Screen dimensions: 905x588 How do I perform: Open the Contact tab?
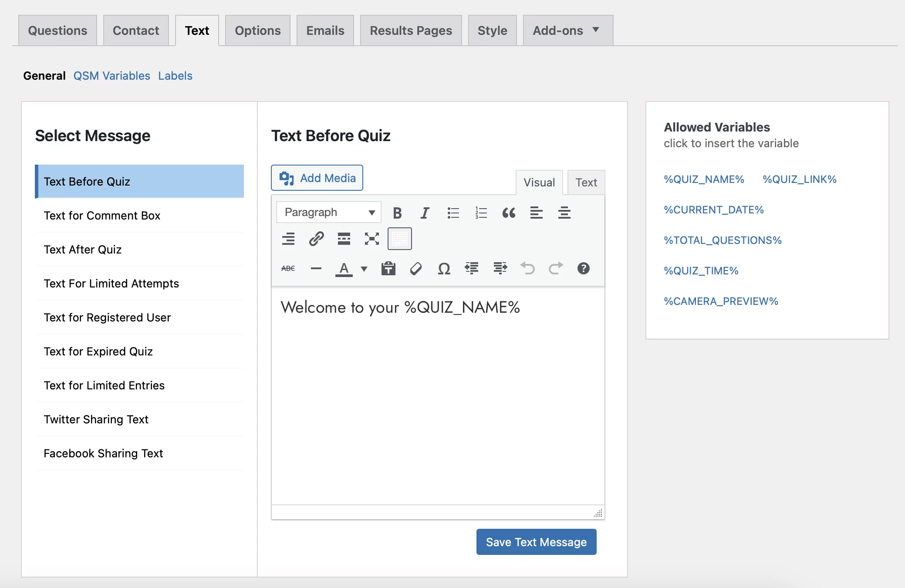tap(136, 30)
